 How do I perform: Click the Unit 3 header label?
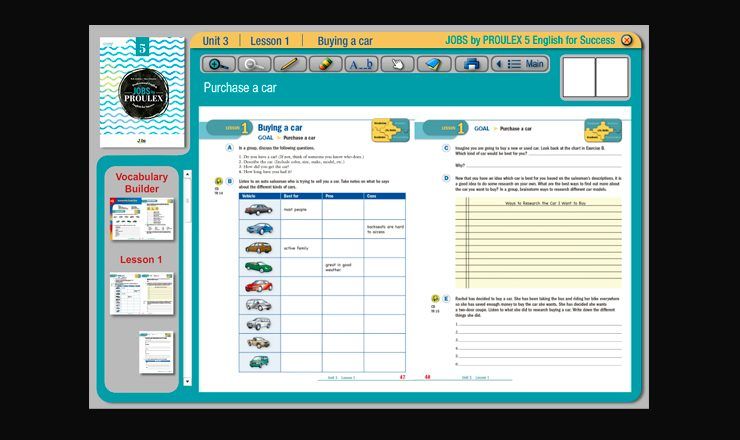tap(216, 41)
